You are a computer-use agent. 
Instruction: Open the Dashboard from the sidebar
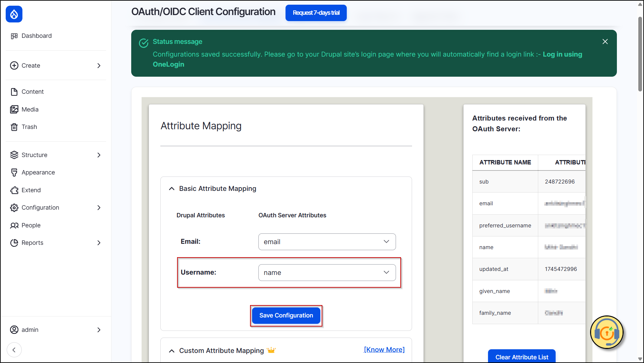[x=14, y=36]
